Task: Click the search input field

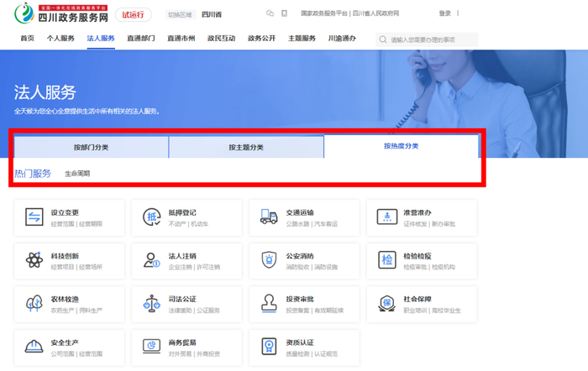Action: click(427, 39)
